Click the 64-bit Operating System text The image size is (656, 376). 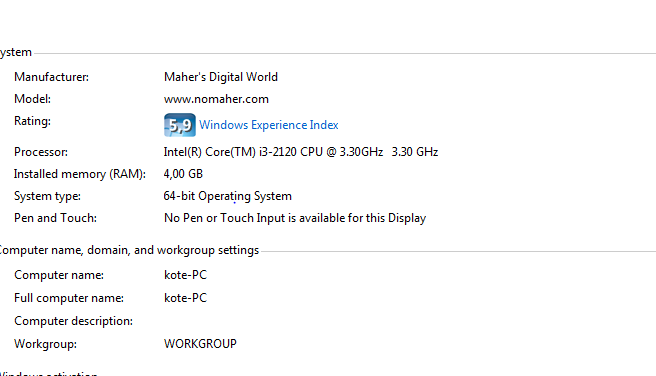pyautogui.click(x=228, y=196)
